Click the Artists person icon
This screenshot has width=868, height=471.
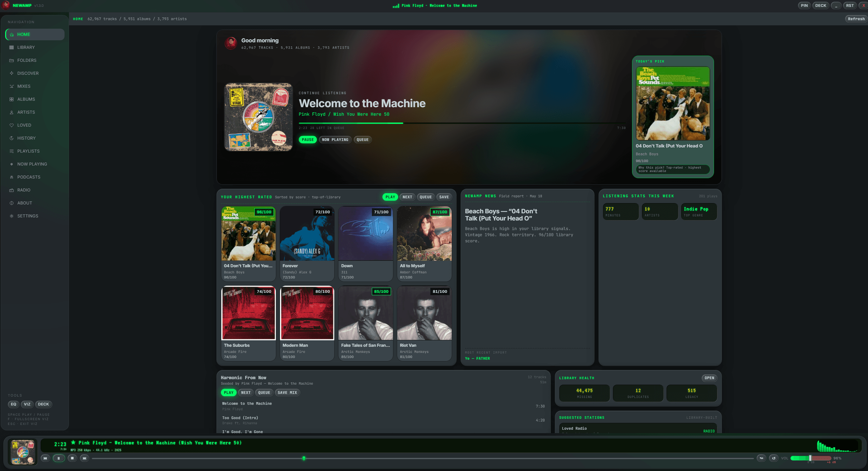point(12,112)
